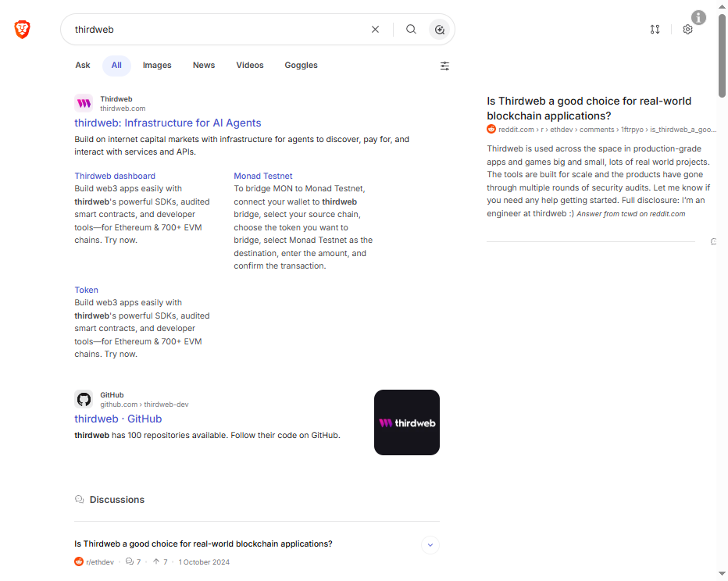This screenshot has height=581, width=728.
Task: Click the Discussions section heading
Action: [117, 500]
